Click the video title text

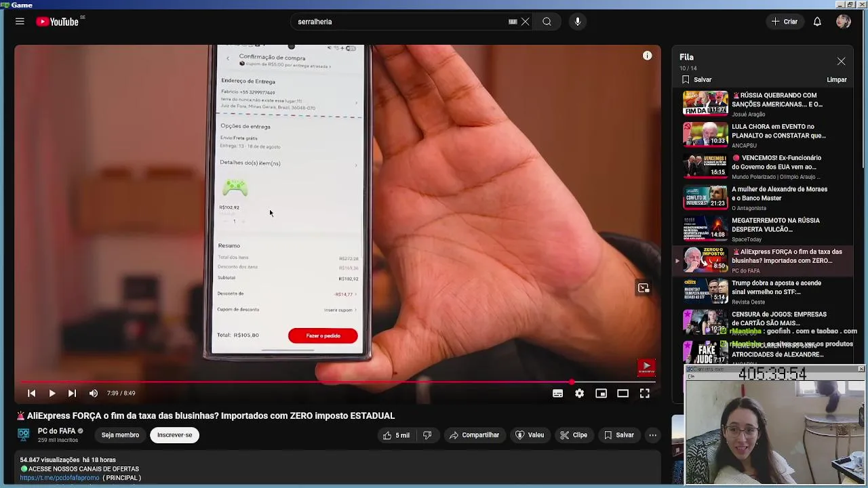(205, 415)
